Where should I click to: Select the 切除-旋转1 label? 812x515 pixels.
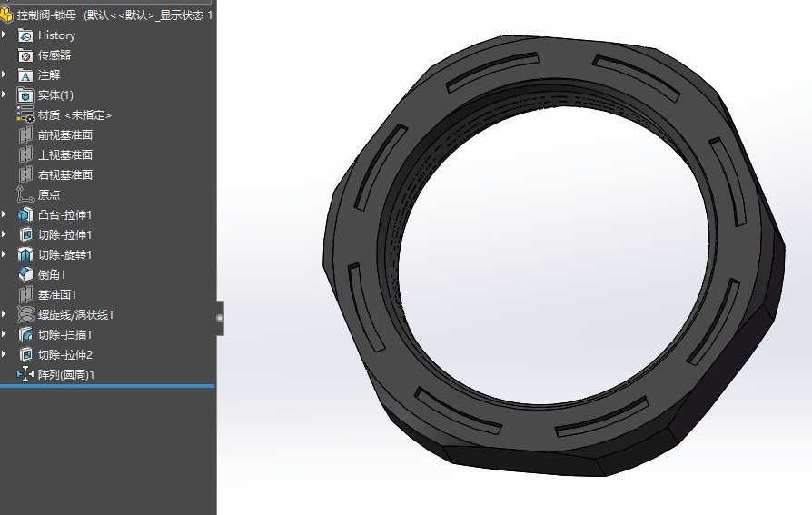(64, 255)
